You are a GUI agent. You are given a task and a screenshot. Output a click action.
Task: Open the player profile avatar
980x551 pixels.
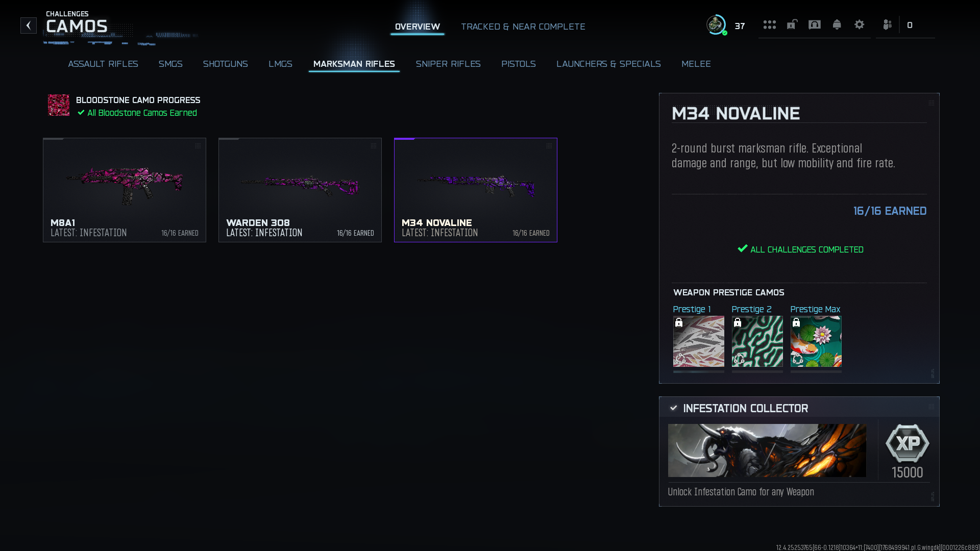[x=716, y=25]
